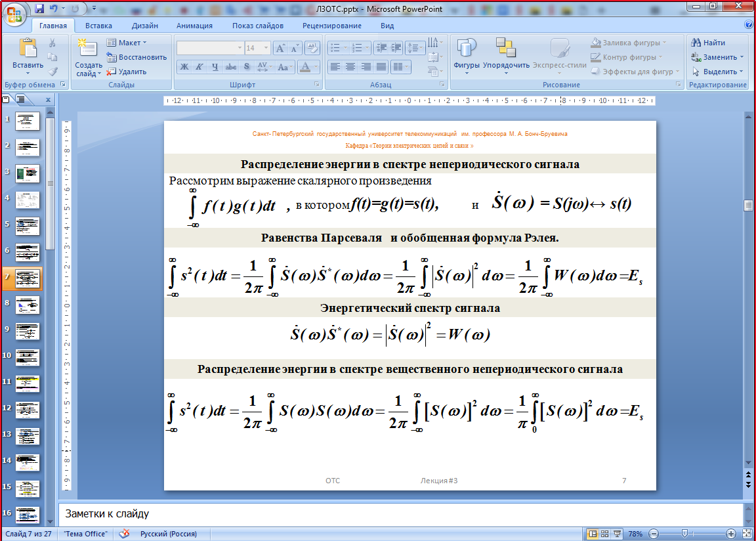Open the Фигуры shapes gallery

pyautogui.click(x=467, y=56)
